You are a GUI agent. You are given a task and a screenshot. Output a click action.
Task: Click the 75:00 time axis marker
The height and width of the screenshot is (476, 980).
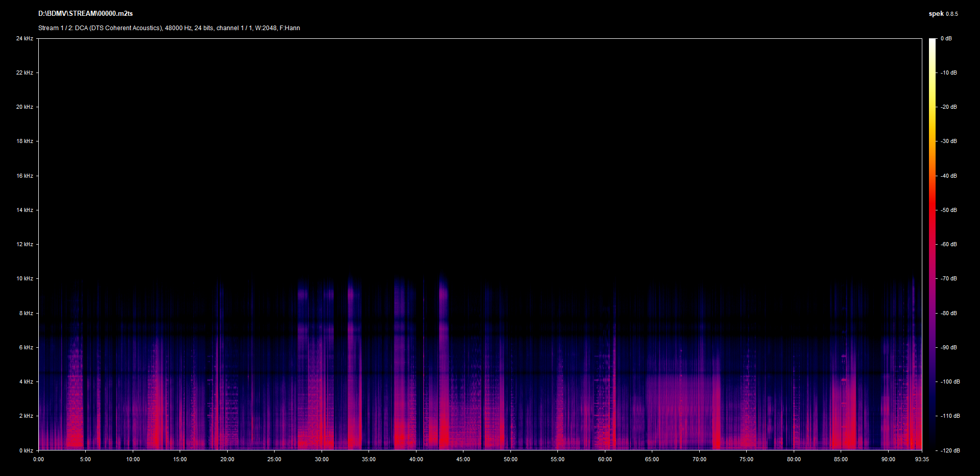click(746, 459)
